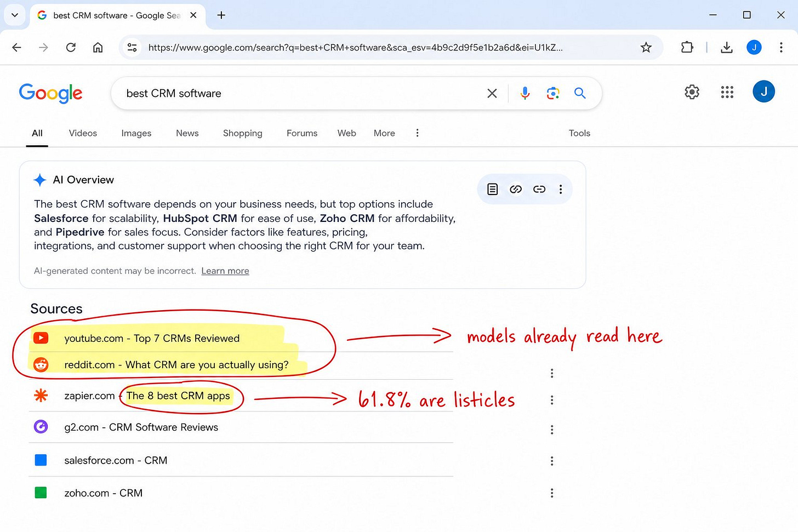Click the AI Overview chain link icon
The height and width of the screenshot is (532, 798).
[x=539, y=189]
